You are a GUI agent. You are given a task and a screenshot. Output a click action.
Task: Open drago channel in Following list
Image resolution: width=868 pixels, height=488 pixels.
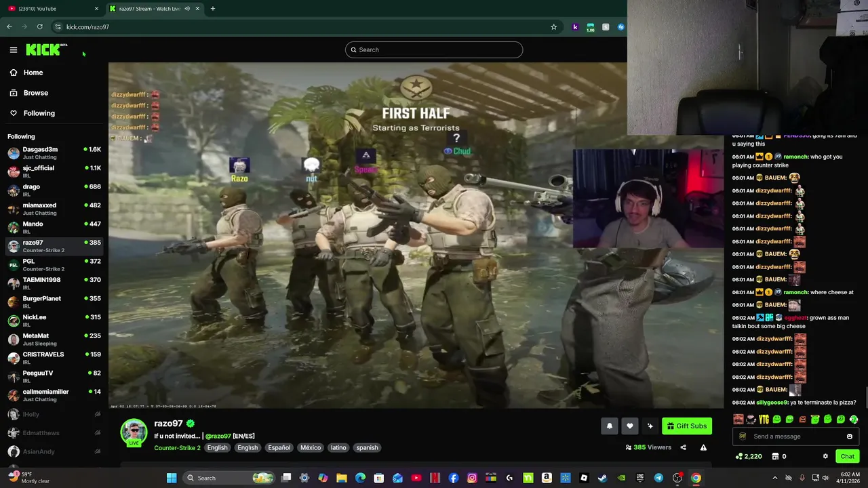click(x=54, y=190)
